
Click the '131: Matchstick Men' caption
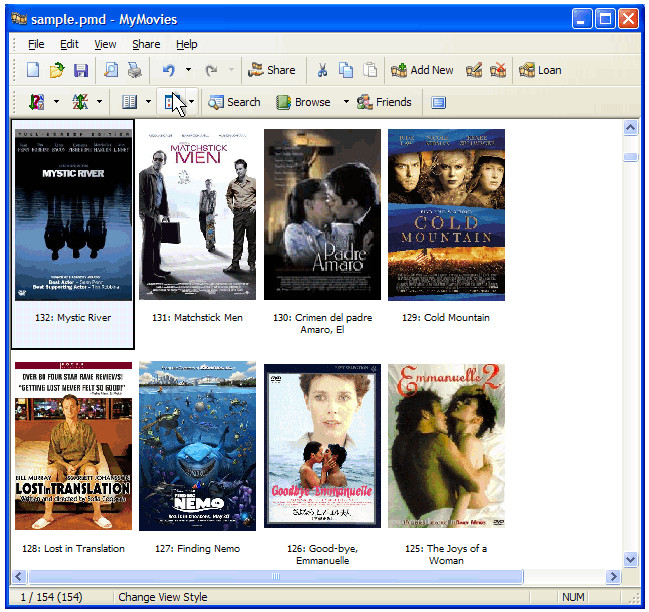point(197,317)
